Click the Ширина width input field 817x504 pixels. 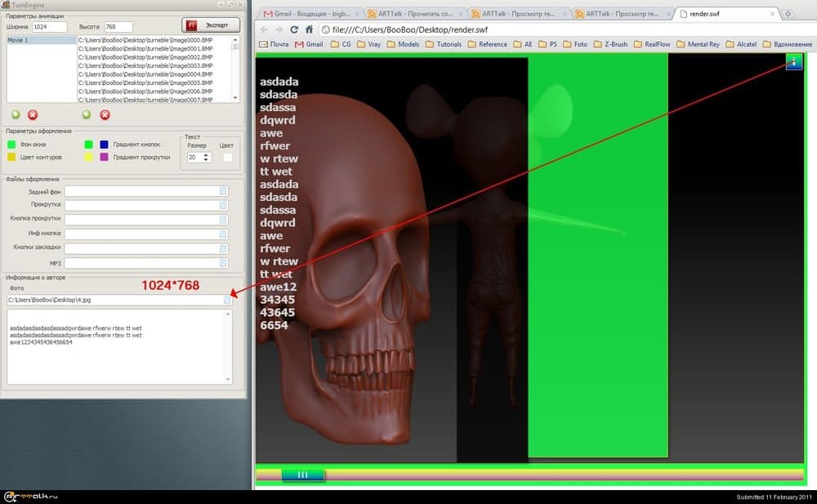(49, 27)
